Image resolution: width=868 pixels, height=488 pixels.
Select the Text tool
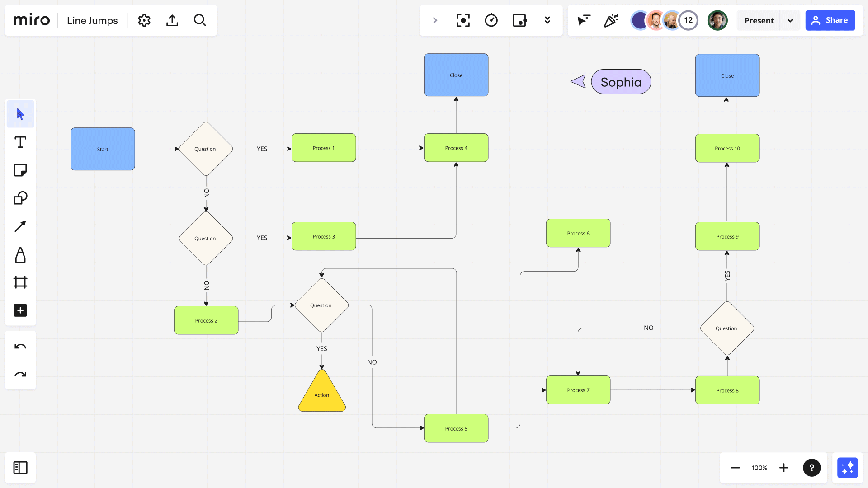coord(20,142)
